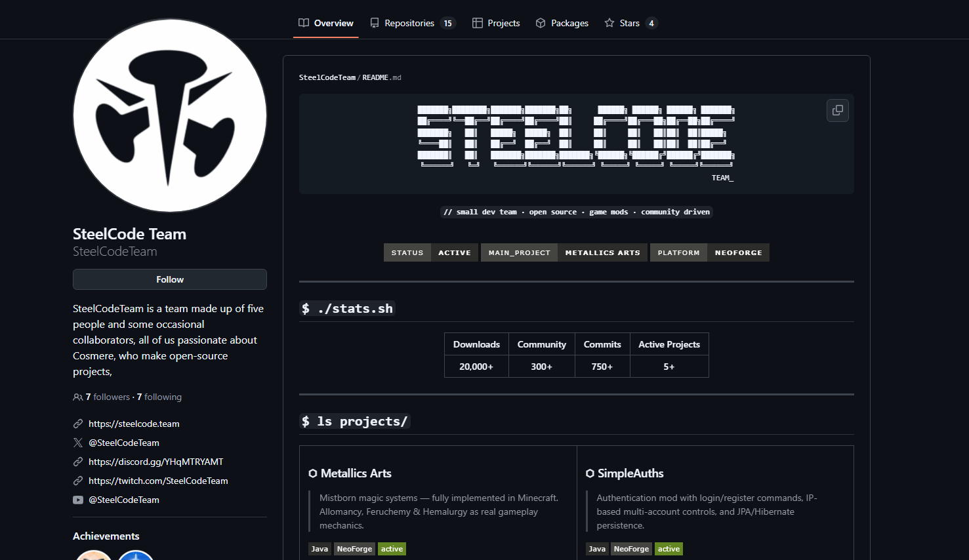The height and width of the screenshot is (560, 969).
Task: Click active badge under Metallics Arts
Action: tap(392, 549)
